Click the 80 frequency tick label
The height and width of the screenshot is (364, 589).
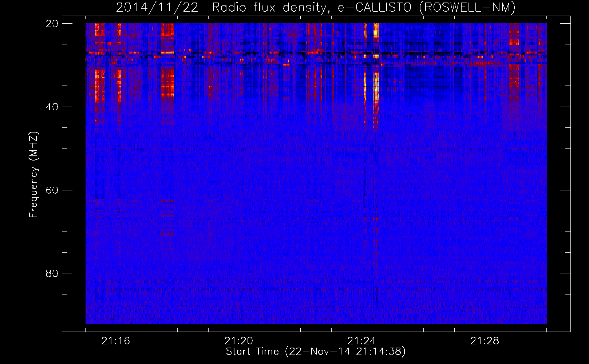[52, 273]
